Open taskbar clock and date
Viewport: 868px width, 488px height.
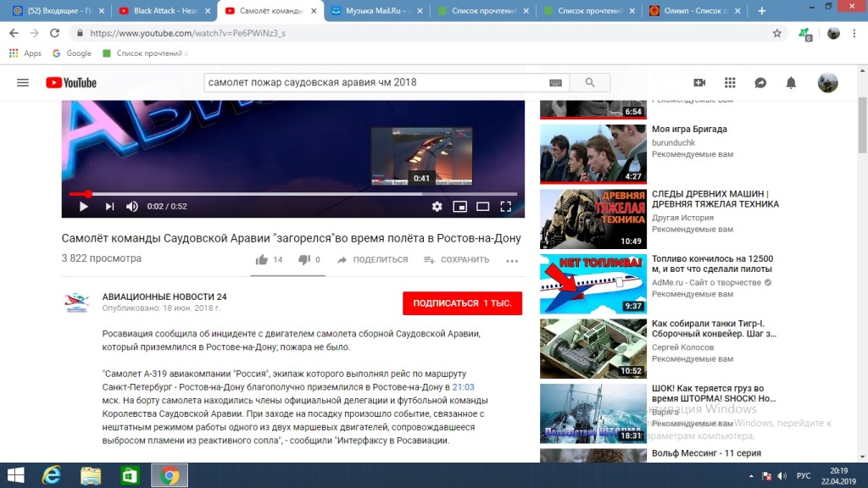tap(839, 476)
